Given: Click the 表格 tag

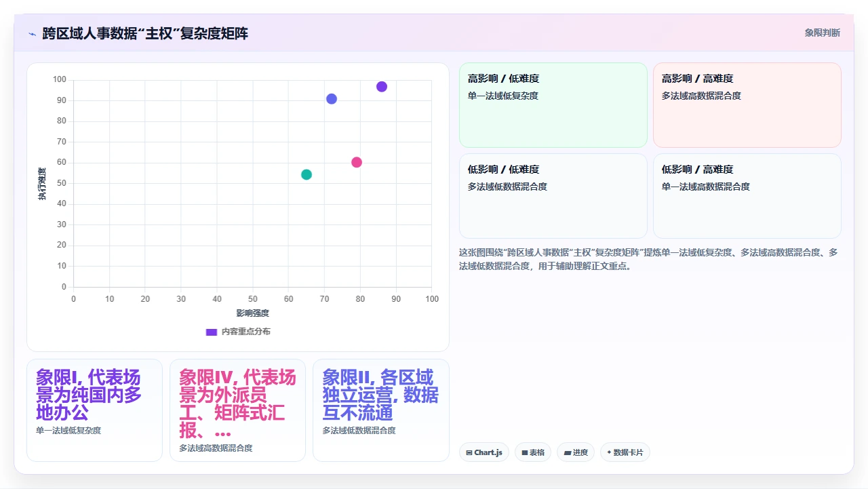Looking at the screenshot, I should (533, 452).
